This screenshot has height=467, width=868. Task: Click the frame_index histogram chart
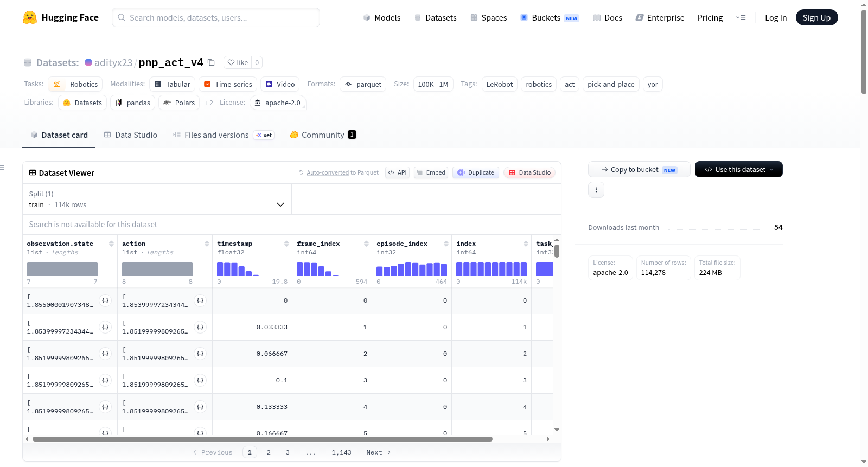click(x=332, y=269)
